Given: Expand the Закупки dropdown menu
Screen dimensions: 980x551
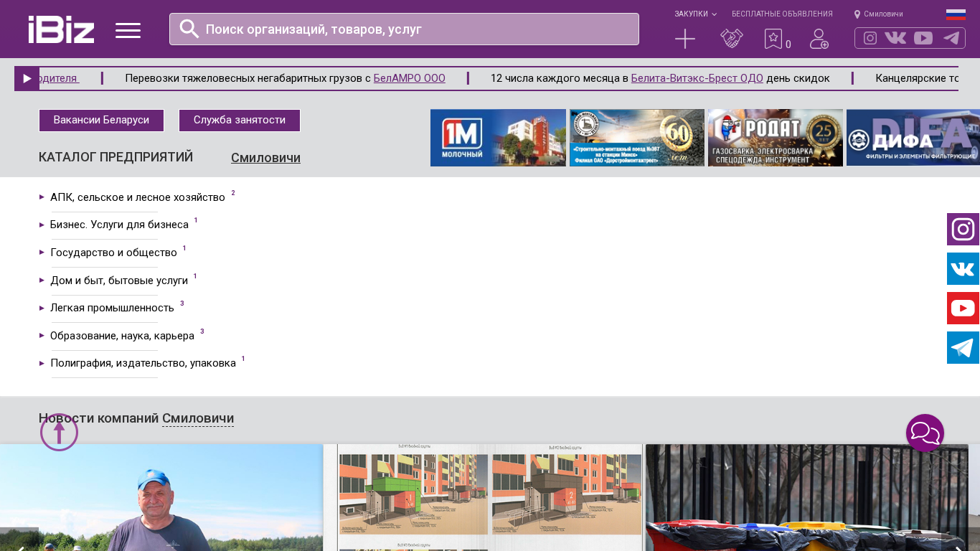Looking at the screenshot, I should pyautogui.click(x=694, y=14).
